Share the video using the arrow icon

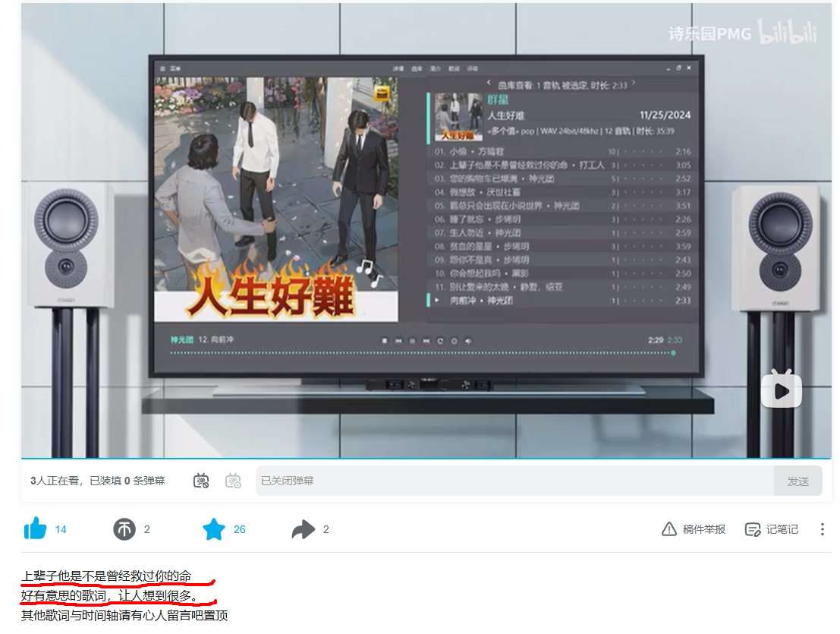(304, 529)
